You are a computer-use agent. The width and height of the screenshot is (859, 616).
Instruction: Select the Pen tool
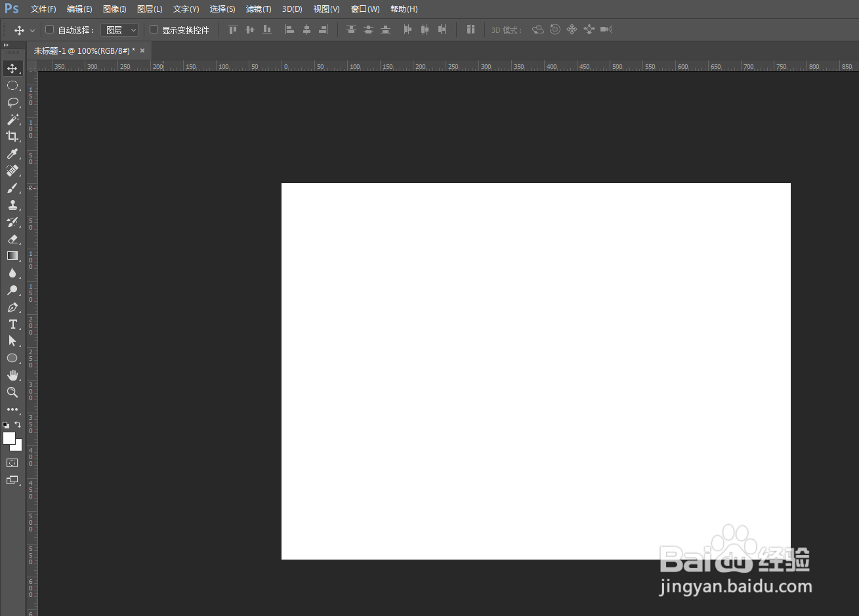coord(12,307)
